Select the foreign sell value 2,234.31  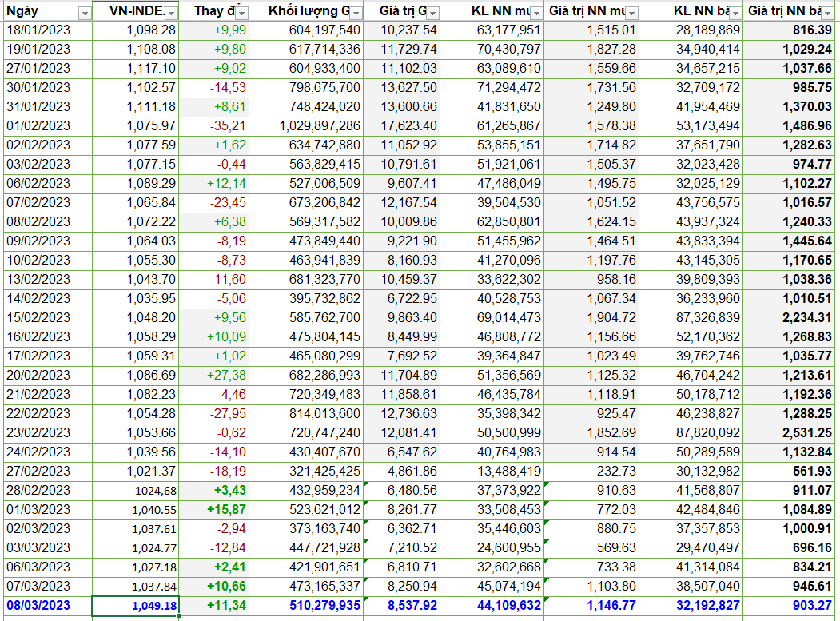(789, 318)
